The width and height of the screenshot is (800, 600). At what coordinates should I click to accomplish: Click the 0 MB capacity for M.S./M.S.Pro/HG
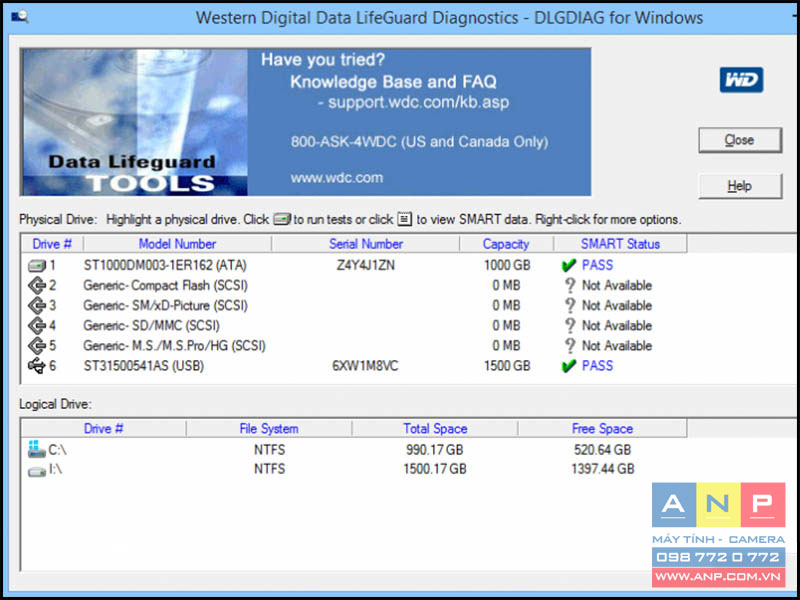coord(506,346)
